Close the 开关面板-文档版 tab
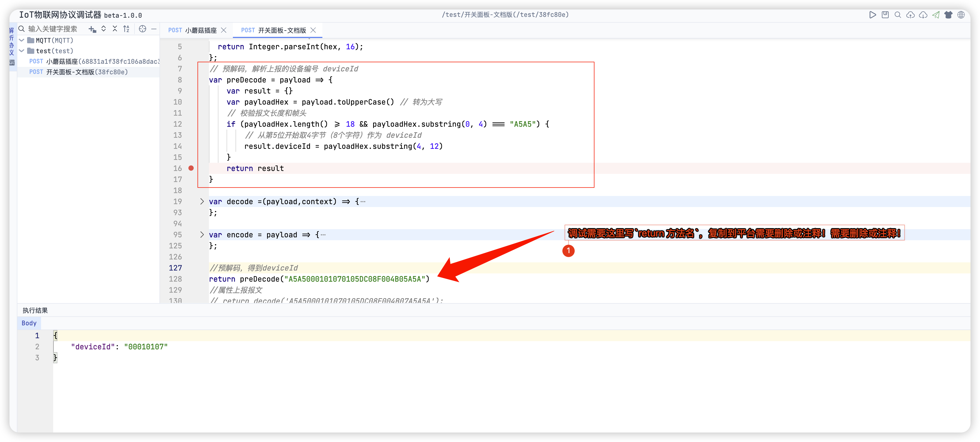 [x=313, y=31]
